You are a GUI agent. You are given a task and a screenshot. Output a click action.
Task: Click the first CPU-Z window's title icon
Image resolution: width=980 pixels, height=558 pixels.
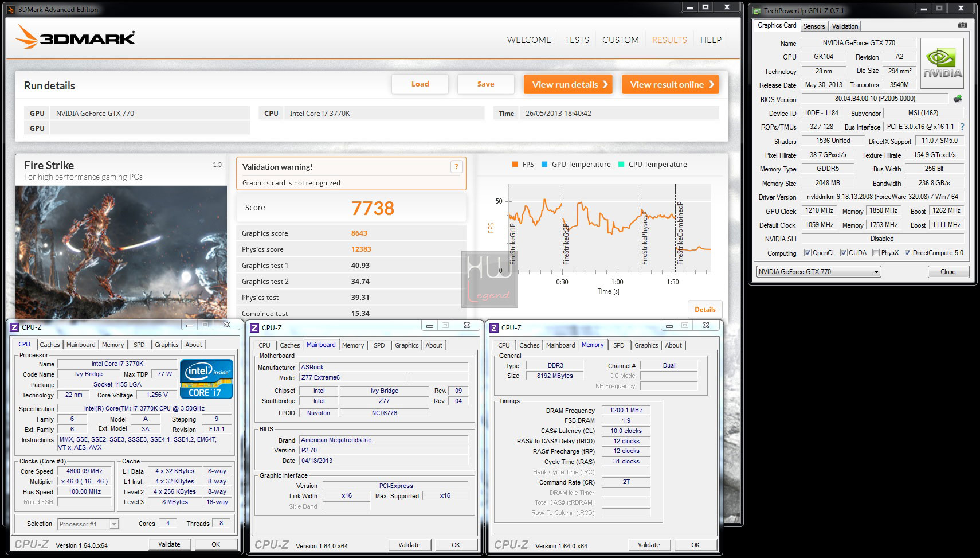click(x=14, y=327)
